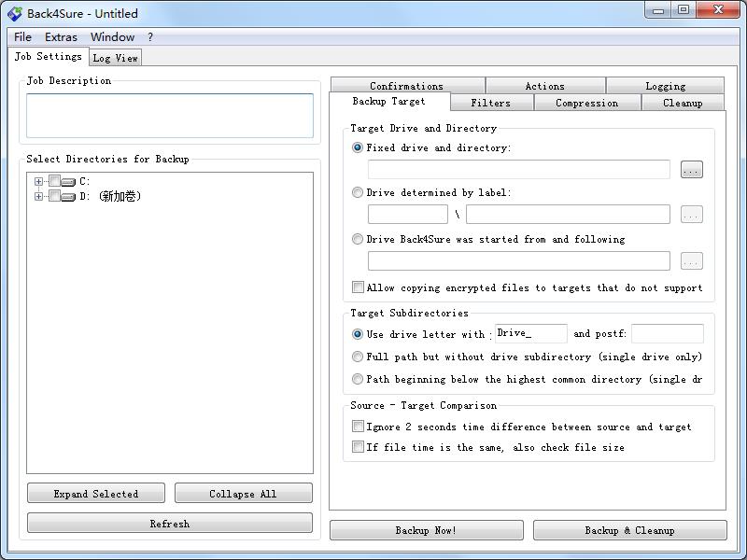
Task: Check the D: drive checkbox
Action: tap(54, 196)
